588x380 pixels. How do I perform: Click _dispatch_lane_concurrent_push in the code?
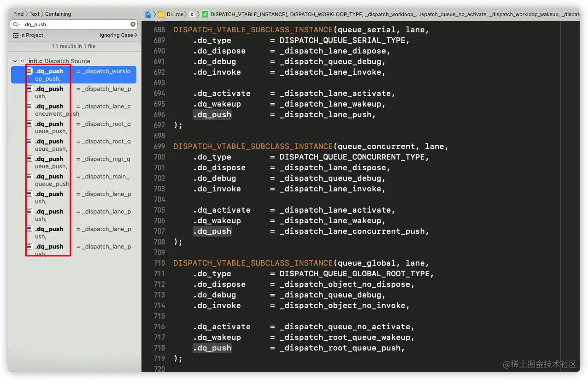pyautogui.click(x=352, y=232)
